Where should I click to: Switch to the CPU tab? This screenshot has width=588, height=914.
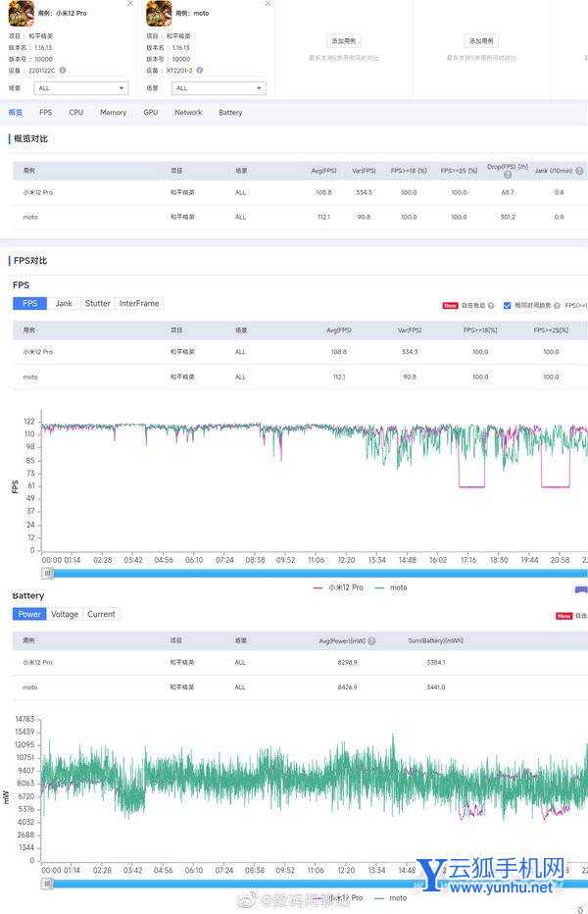[76, 112]
